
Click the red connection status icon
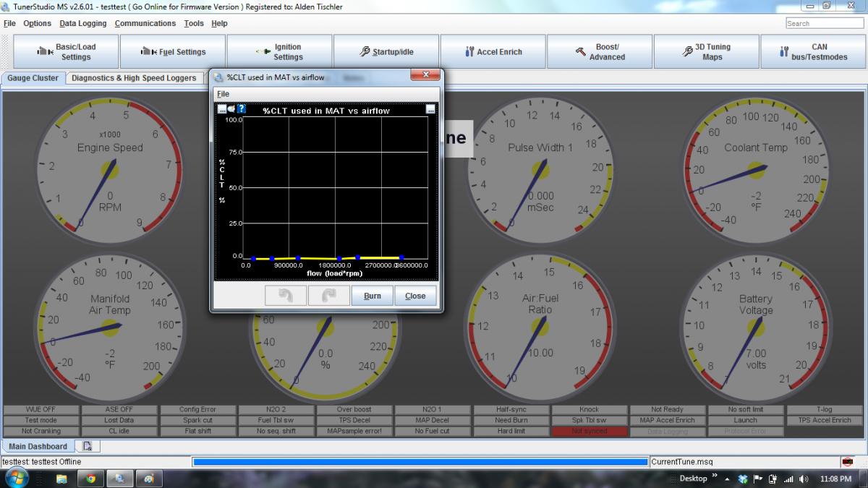pos(847,461)
